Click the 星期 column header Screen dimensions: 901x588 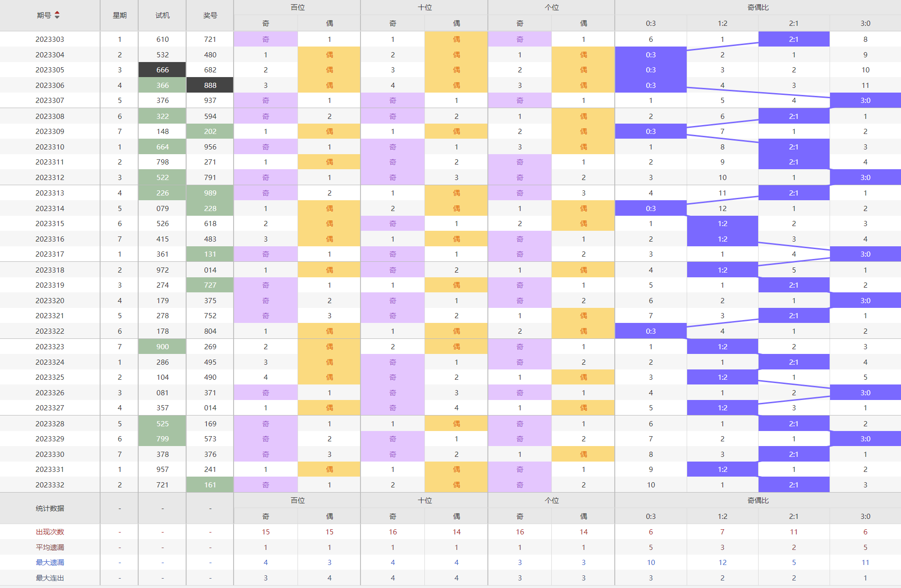pyautogui.click(x=119, y=15)
